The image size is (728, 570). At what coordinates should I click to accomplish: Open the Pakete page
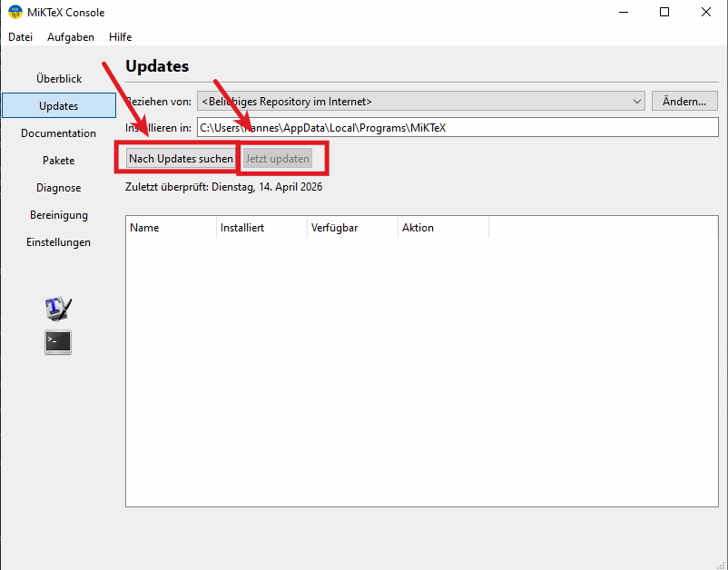click(59, 161)
